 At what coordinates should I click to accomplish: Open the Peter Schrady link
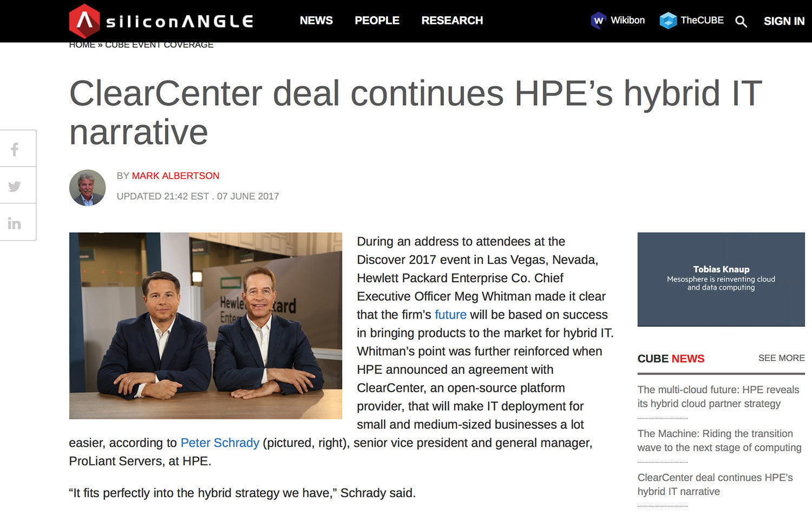pos(219,443)
